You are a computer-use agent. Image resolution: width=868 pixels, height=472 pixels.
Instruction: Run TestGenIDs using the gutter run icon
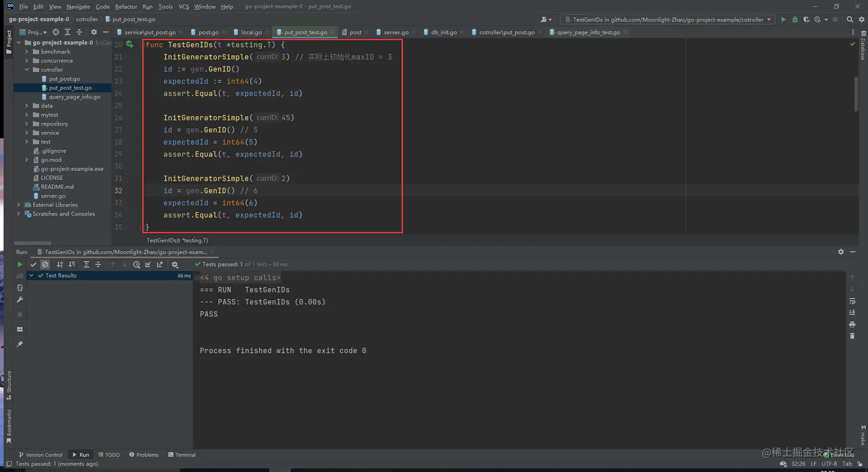[x=130, y=44]
